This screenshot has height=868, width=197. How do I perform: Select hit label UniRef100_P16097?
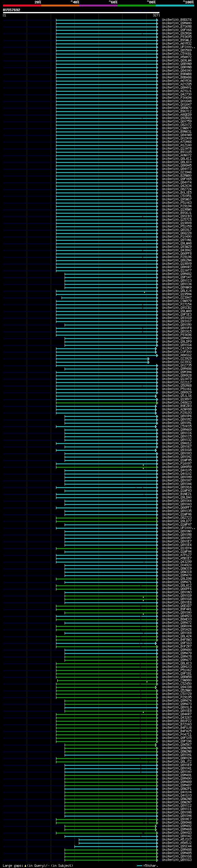[x=177, y=464]
